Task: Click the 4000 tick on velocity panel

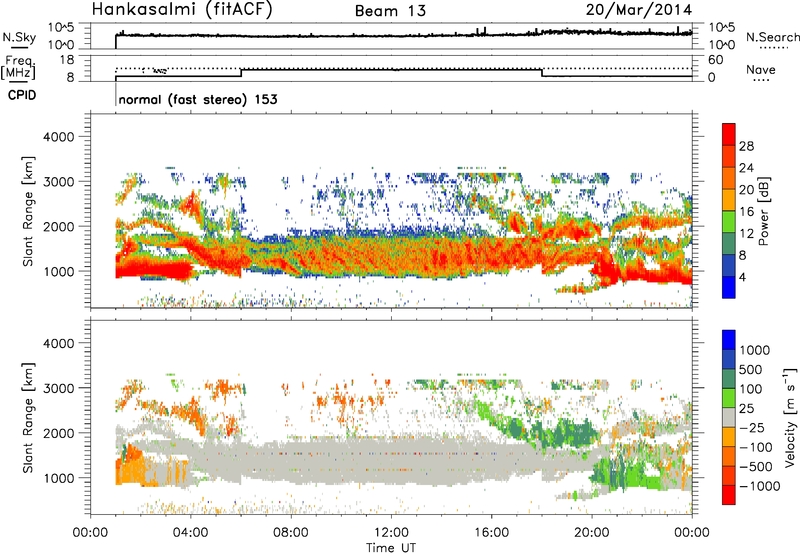Action: point(58,343)
